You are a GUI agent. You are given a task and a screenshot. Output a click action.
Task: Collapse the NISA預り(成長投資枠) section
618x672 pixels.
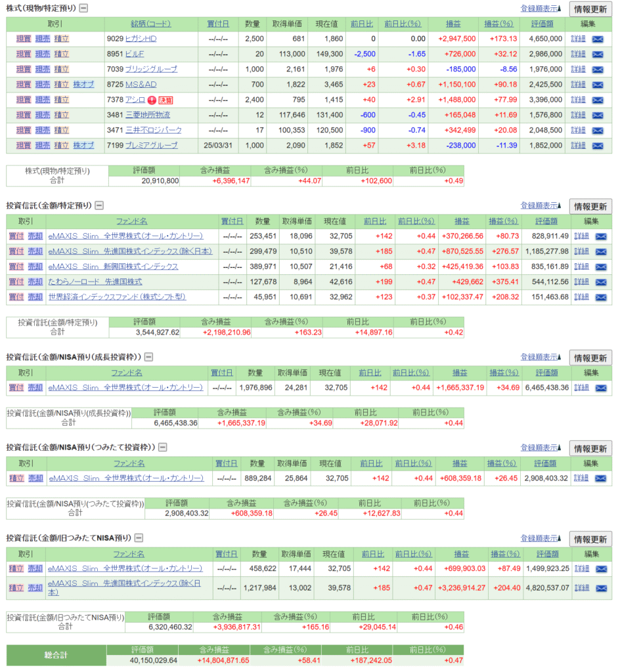click(148, 357)
